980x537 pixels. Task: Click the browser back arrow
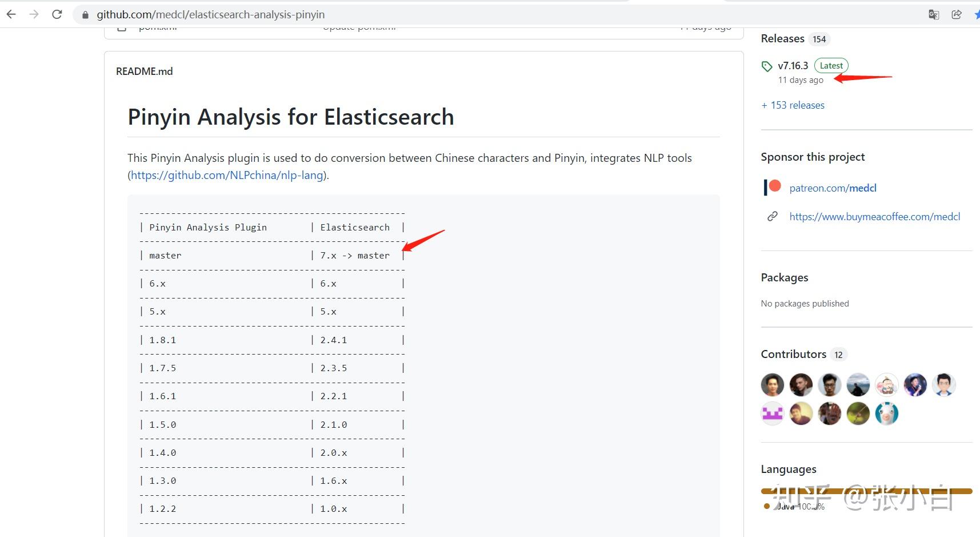10,14
